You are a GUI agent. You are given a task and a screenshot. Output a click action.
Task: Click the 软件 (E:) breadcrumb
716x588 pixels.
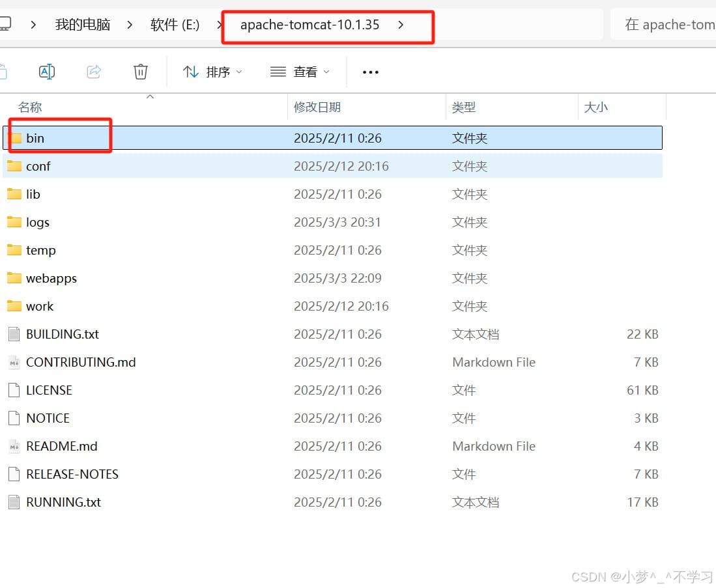(175, 25)
